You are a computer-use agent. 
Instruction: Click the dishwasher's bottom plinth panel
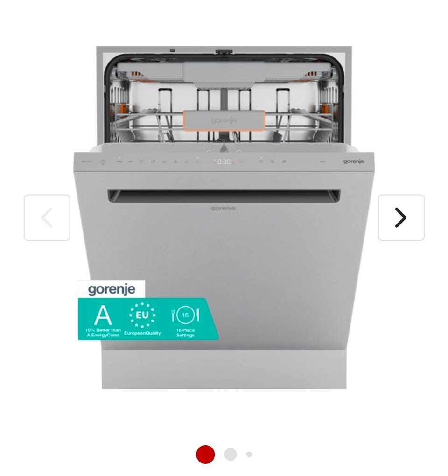pyautogui.click(x=224, y=369)
